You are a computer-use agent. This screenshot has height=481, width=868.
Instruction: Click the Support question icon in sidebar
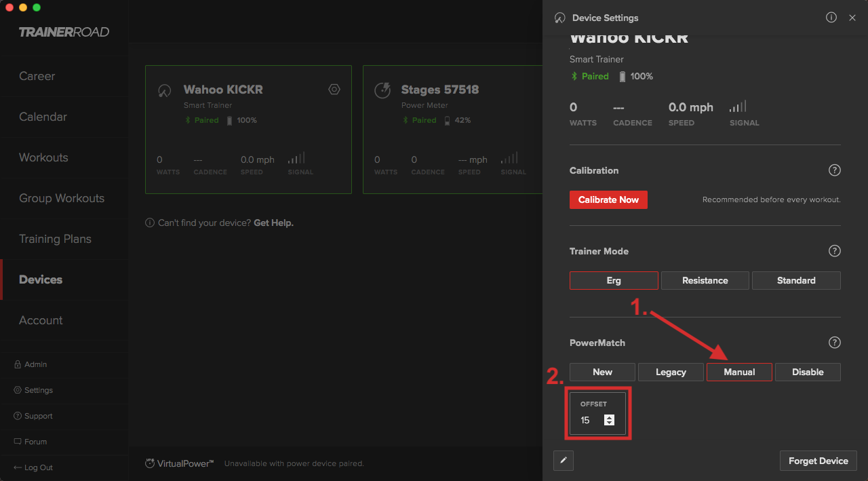(x=18, y=416)
